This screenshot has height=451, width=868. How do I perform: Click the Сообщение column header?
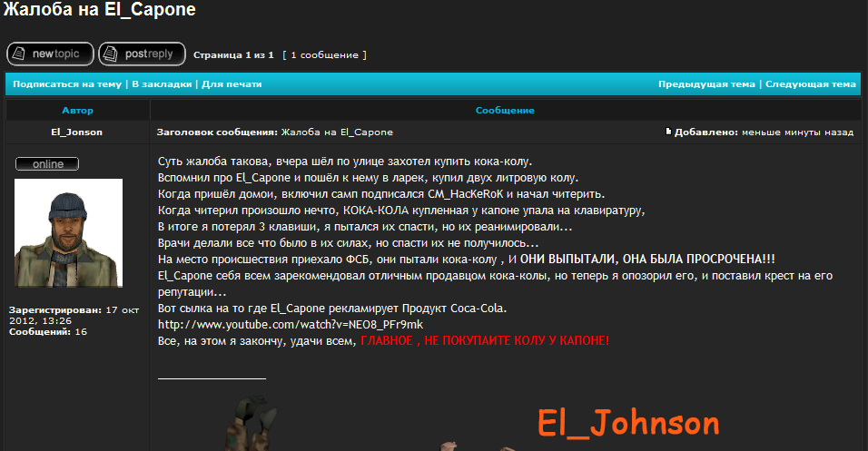click(x=505, y=110)
